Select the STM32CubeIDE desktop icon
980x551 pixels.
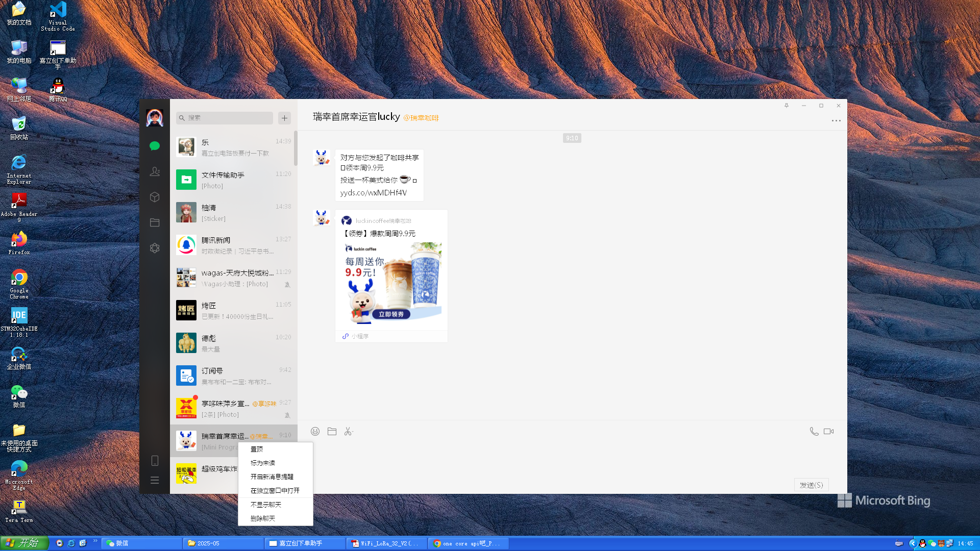[19, 322]
